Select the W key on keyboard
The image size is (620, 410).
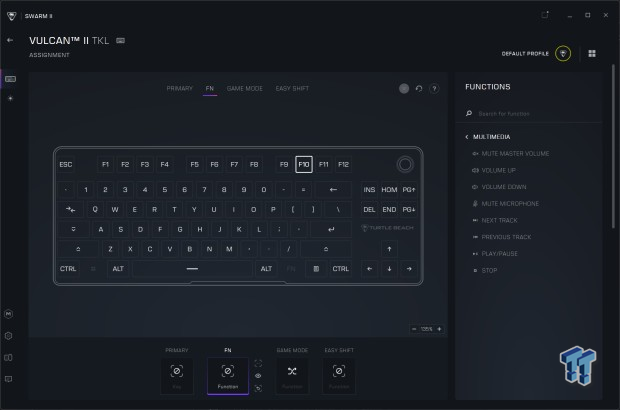tap(115, 210)
